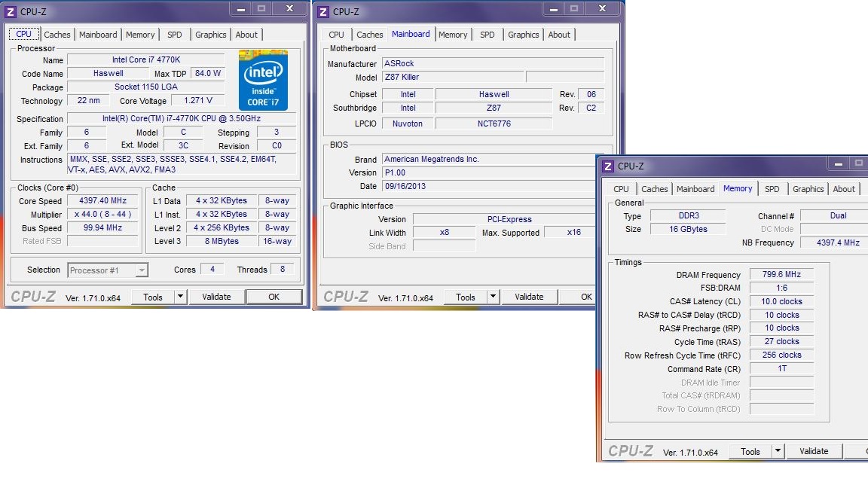Click the Package value Socket 1150 LGA
The image size is (868, 488).
pos(146,87)
